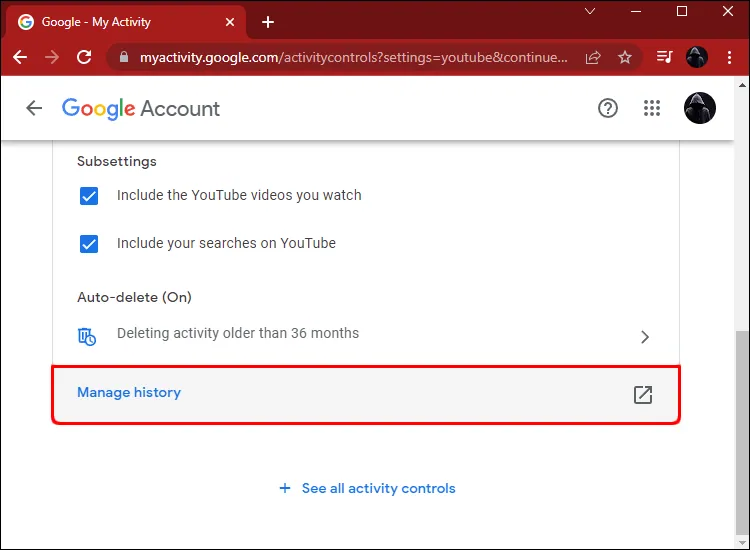Screen dimensions: 750x550
Task: Click the auto-delete trash clock icon
Action: click(87, 336)
